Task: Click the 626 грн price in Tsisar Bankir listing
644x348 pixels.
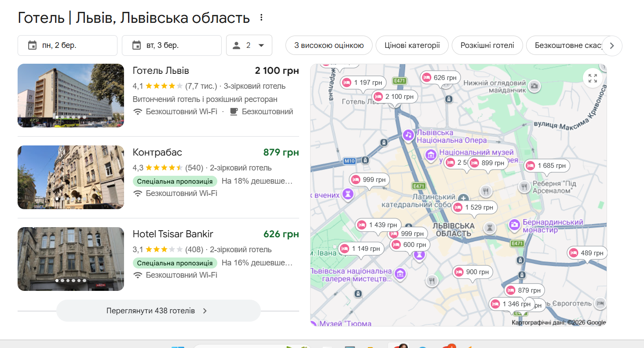Action: (281, 234)
